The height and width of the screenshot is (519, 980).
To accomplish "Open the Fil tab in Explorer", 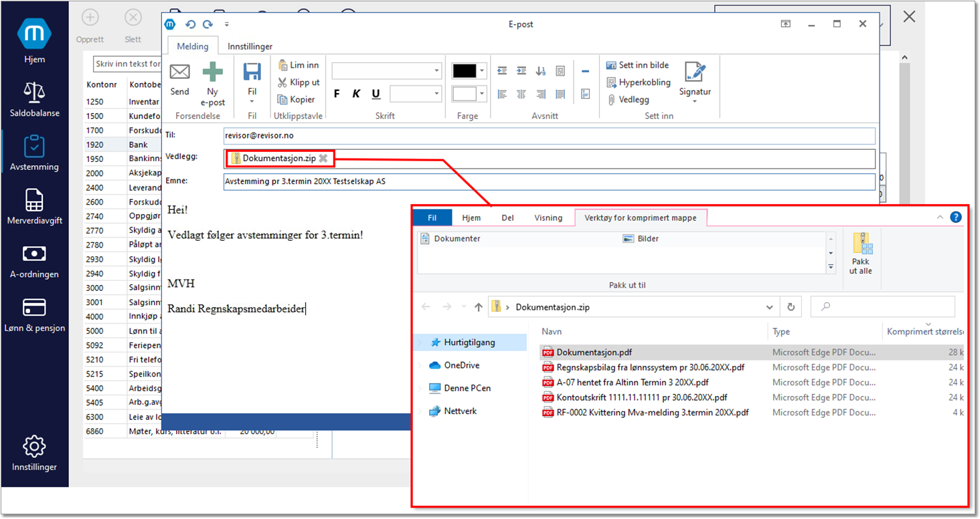I will click(x=432, y=217).
